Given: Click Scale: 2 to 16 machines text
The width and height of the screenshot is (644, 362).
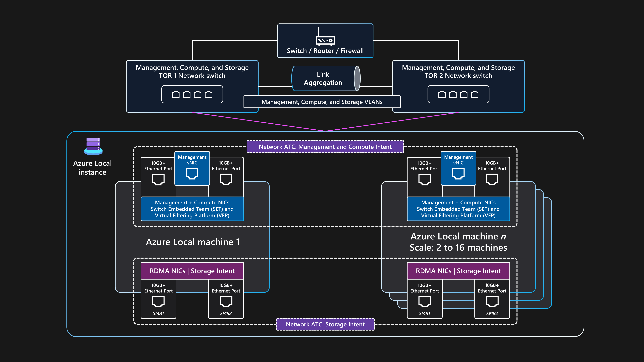Looking at the screenshot, I should [458, 248].
